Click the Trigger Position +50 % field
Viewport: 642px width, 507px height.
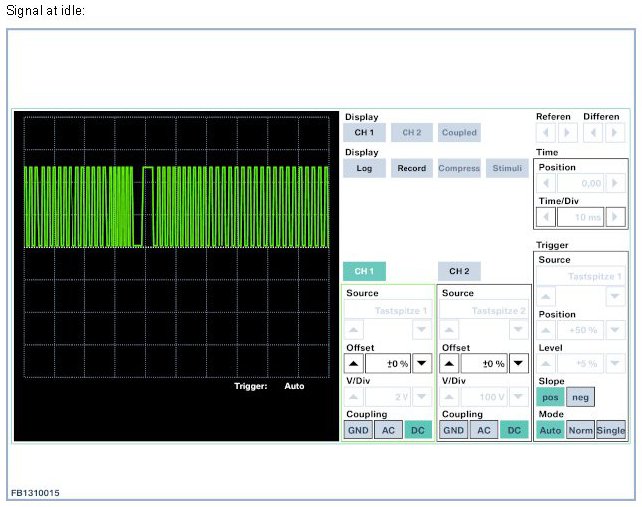point(580,330)
